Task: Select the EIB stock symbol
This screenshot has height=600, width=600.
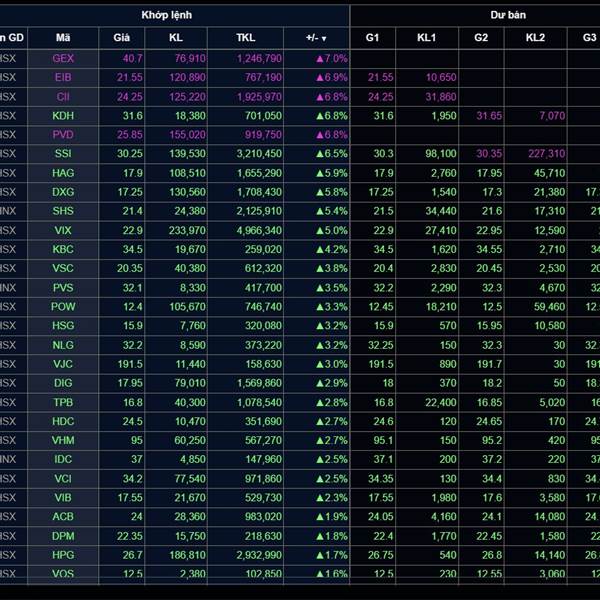Action: point(63,77)
